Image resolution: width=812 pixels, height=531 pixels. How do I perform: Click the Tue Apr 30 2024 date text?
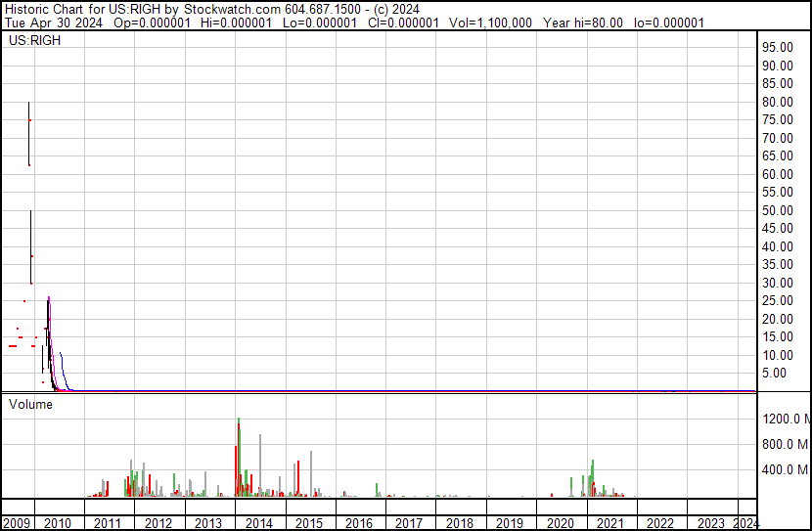[54, 22]
